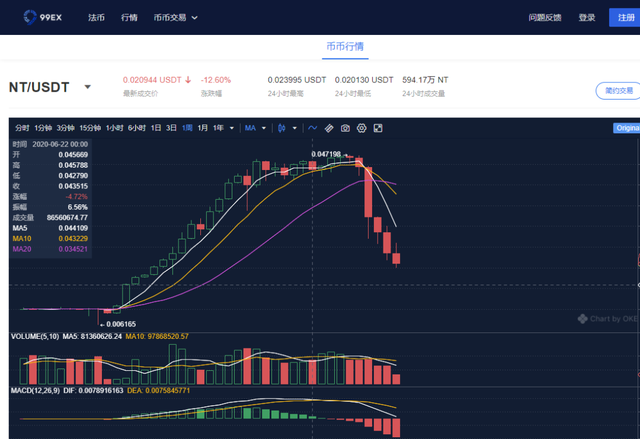This screenshot has height=439, width=640.
Task: Switch to 1周 weekly interval
Action: tap(187, 128)
